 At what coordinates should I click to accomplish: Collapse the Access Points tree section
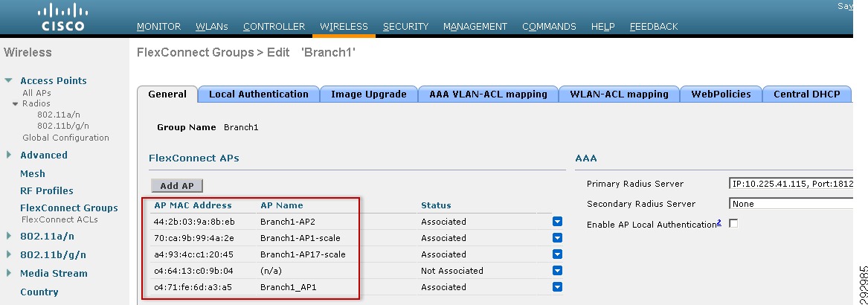pyautogui.click(x=8, y=80)
